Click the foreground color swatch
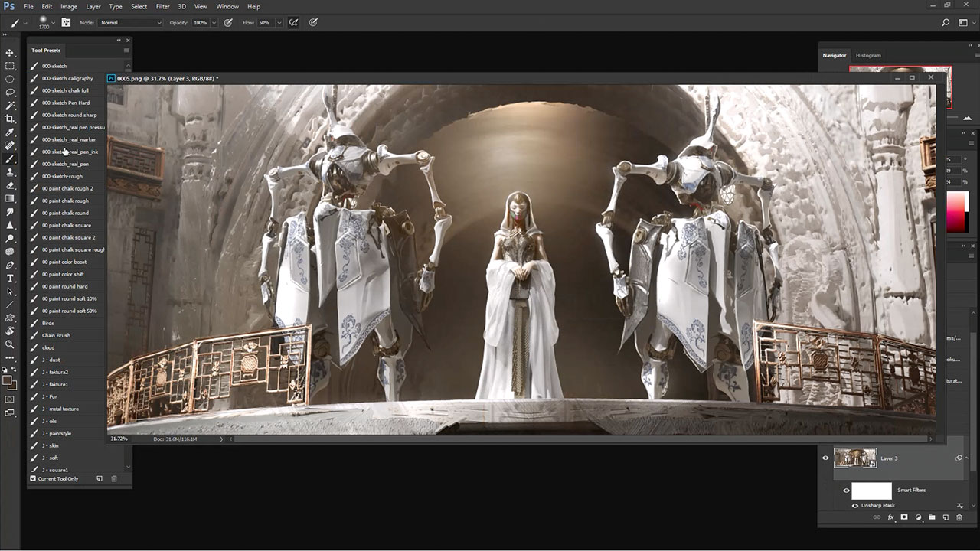Image resolution: width=980 pixels, height=551 pixels. 7,380
